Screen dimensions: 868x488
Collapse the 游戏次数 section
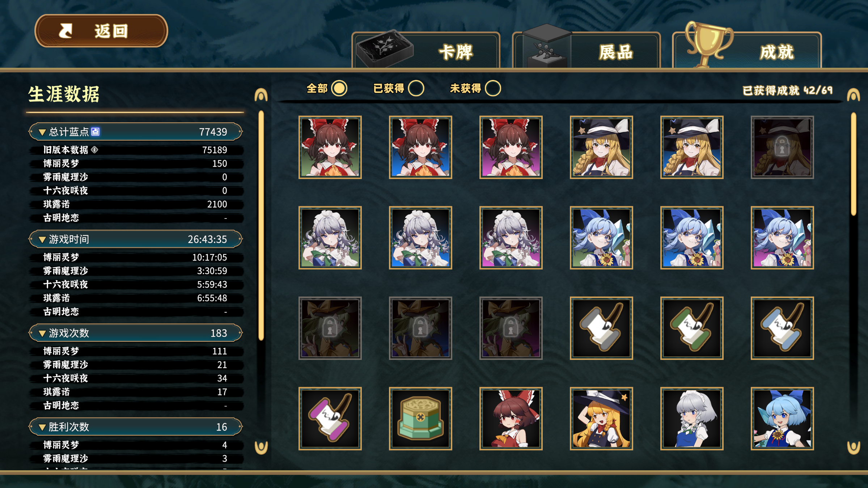tap(42, 333)
